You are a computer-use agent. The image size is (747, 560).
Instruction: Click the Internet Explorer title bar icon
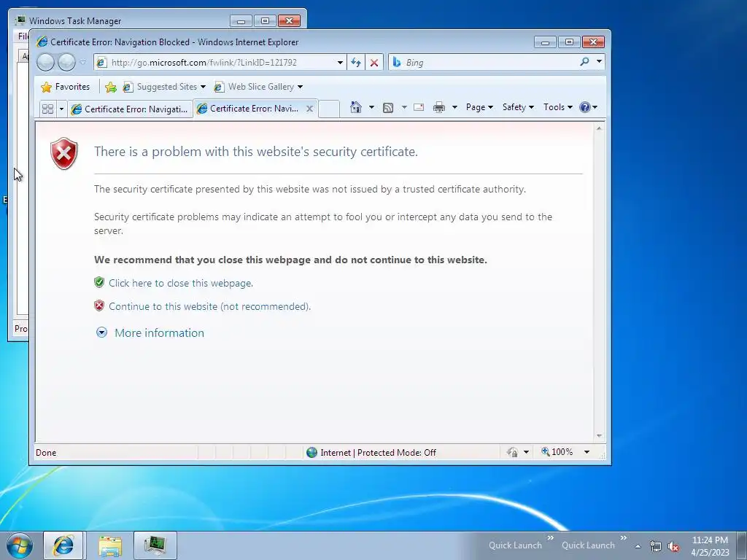click(42, 42)
